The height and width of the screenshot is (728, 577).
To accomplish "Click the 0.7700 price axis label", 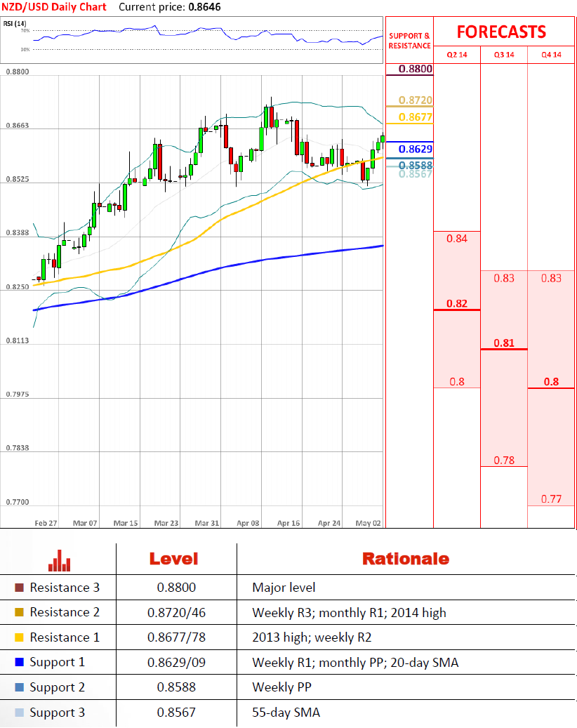I will (x=17, y=502).
